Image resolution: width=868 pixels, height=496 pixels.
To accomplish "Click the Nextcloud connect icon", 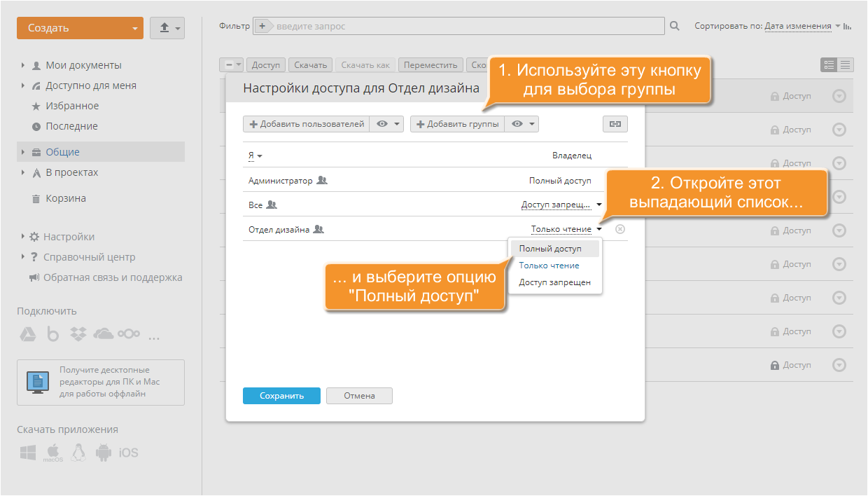I will click(x=129, y=334).
